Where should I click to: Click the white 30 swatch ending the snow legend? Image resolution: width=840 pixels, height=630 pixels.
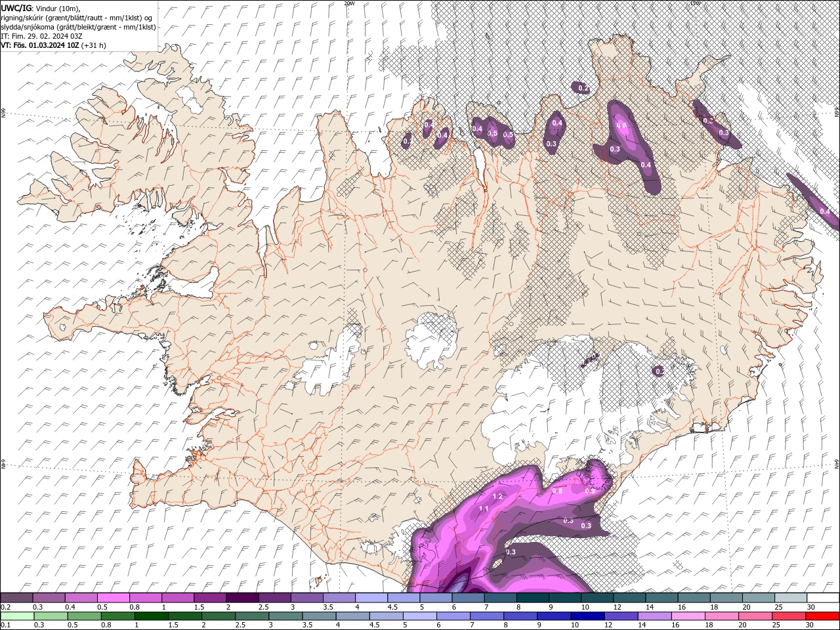[x=823, y=598]
